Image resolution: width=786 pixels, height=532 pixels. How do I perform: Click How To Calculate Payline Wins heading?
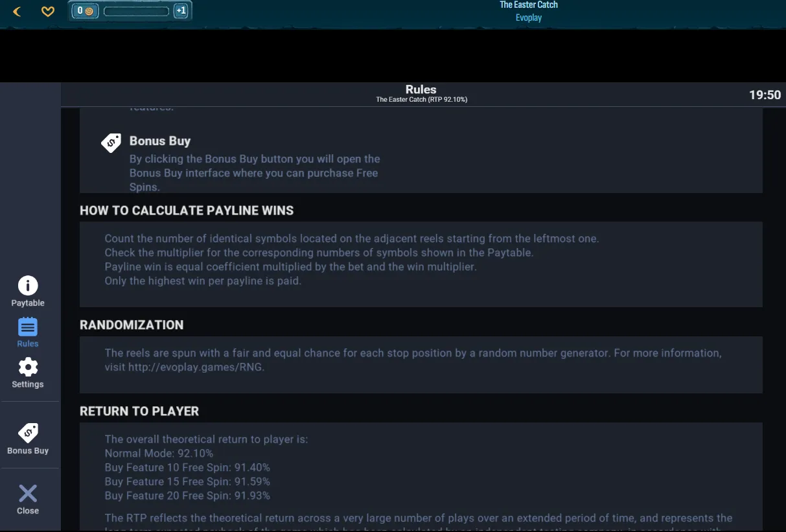pyautogui.click(x=187, y=211)
